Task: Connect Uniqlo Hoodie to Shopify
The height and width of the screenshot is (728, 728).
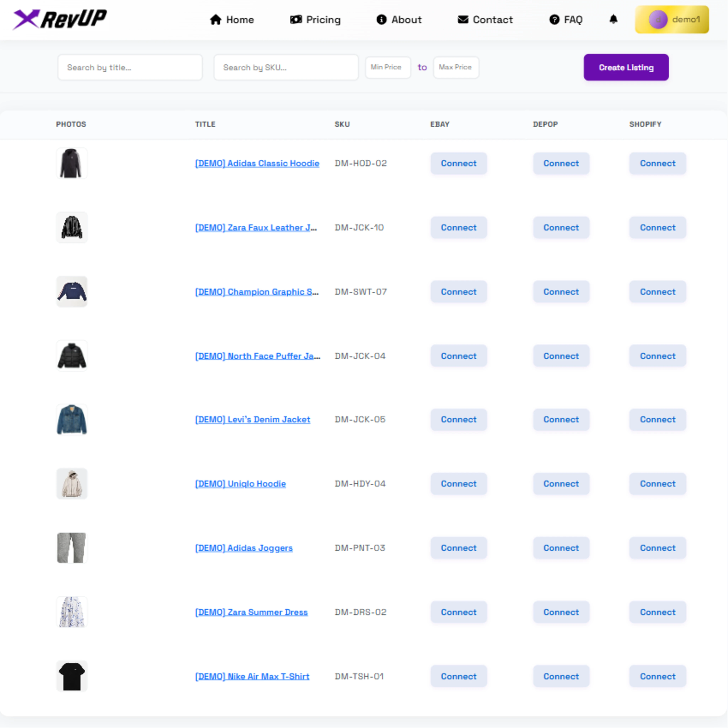Action: (x=658, y=484)
